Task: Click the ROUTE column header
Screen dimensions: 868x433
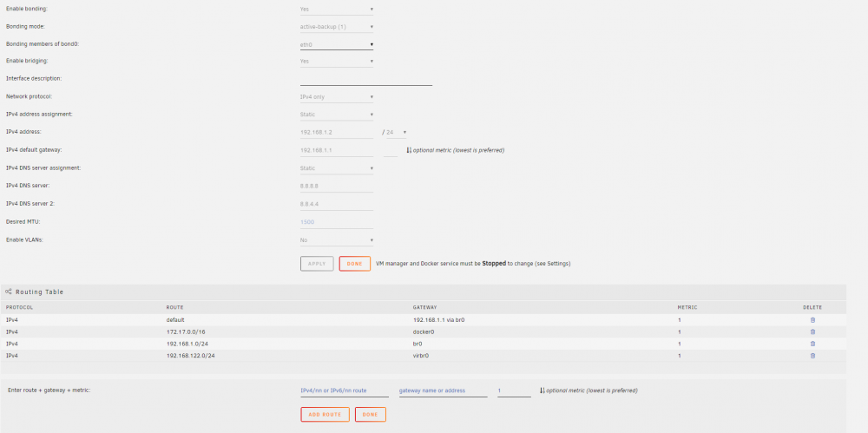Action: click(175, 307)
